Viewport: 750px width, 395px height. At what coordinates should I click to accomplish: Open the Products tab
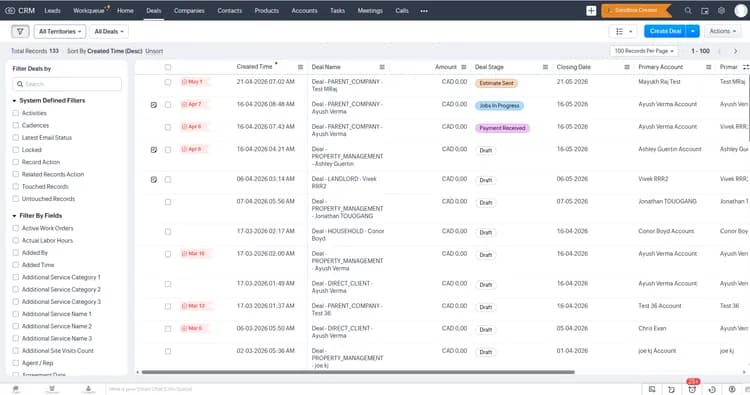coord(266,11)
